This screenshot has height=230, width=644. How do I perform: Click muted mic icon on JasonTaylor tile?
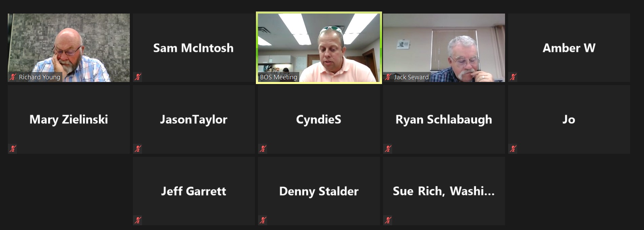click(x=138, y=148)
